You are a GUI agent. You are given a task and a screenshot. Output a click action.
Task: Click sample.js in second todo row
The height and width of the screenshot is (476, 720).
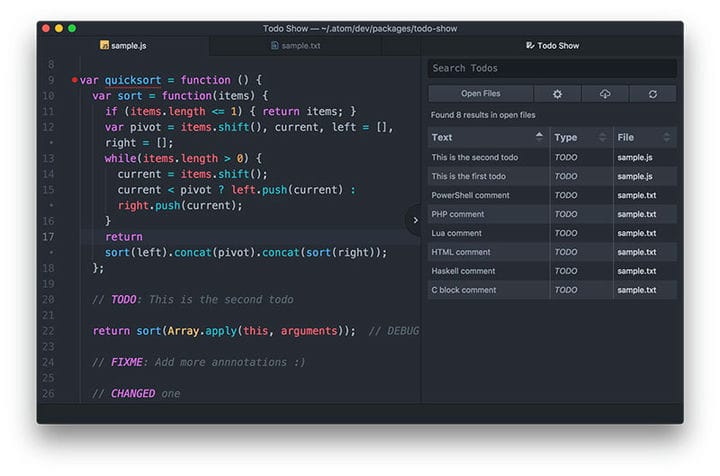pos(635,157)
